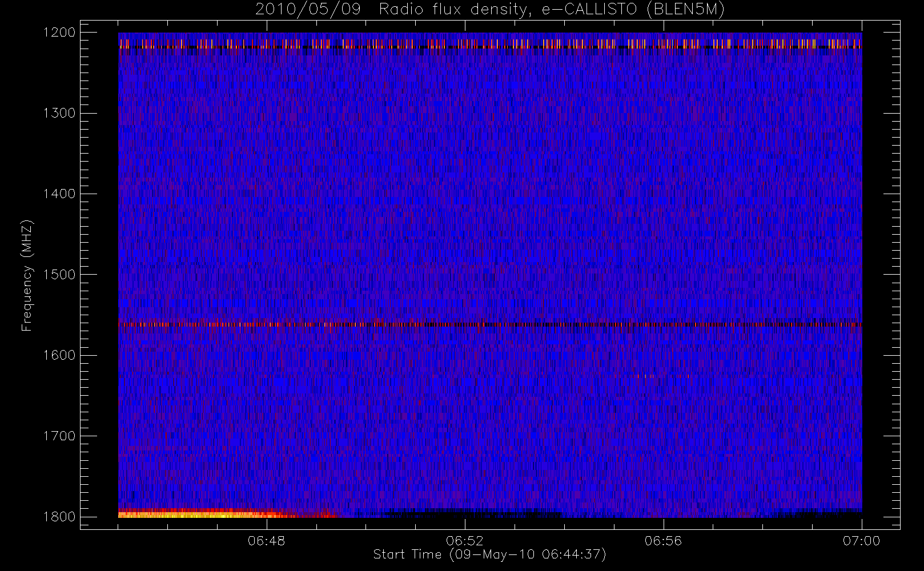Click the 1400 frequency axis label

(x=59, y=194)
